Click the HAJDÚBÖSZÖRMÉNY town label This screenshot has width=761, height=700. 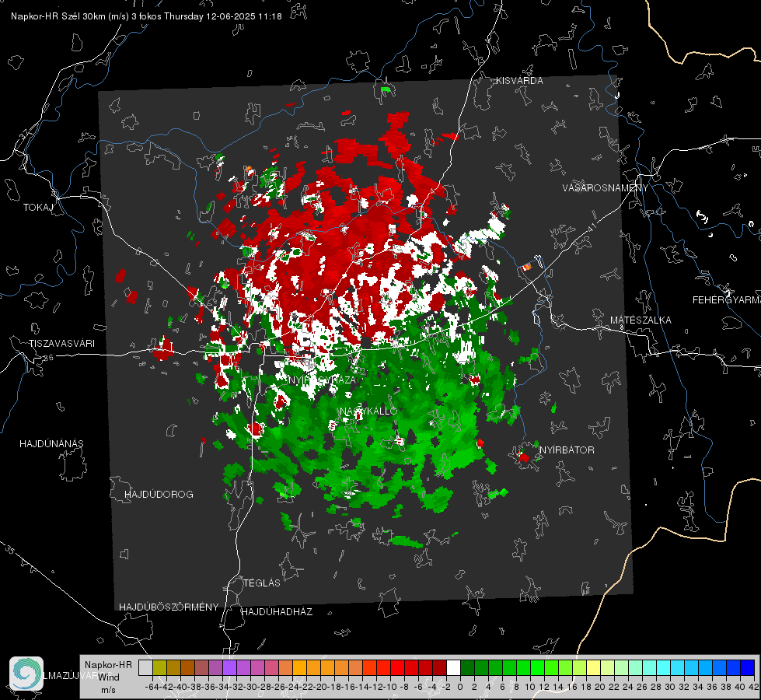point(169,607)
